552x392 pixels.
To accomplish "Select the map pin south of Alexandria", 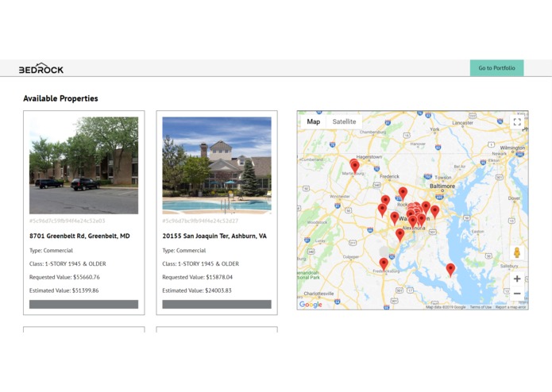I will tap(400, 235).
